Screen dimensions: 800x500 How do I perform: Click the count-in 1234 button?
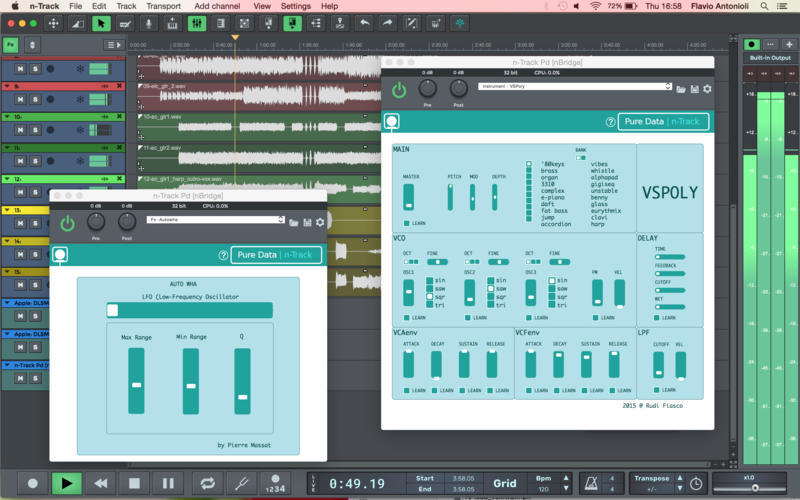[x=276, y=483]
